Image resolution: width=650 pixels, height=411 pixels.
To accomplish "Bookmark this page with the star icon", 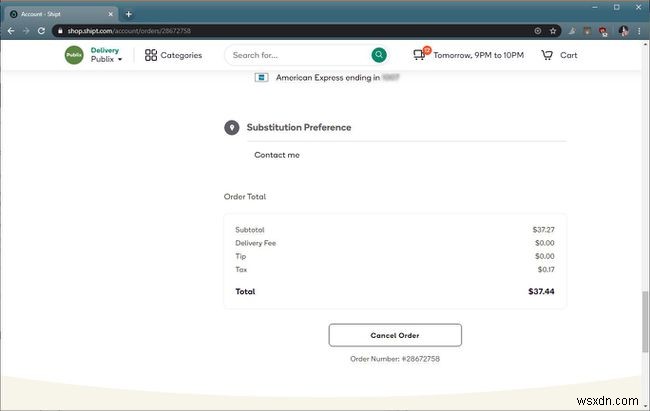I will click(553, 31).
